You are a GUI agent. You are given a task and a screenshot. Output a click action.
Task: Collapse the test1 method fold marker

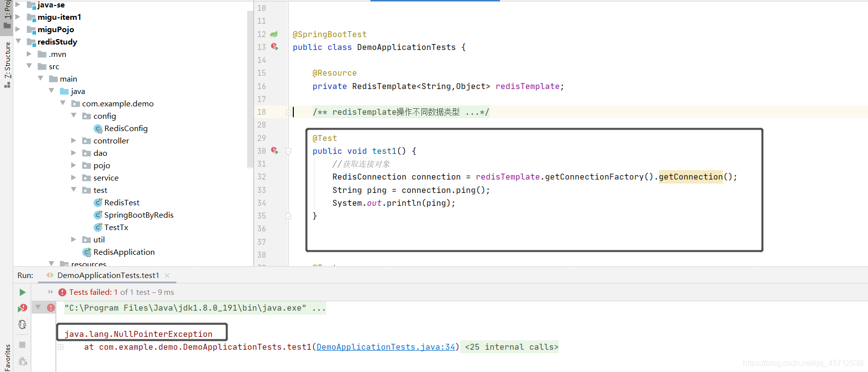click(x=288, y=151)
